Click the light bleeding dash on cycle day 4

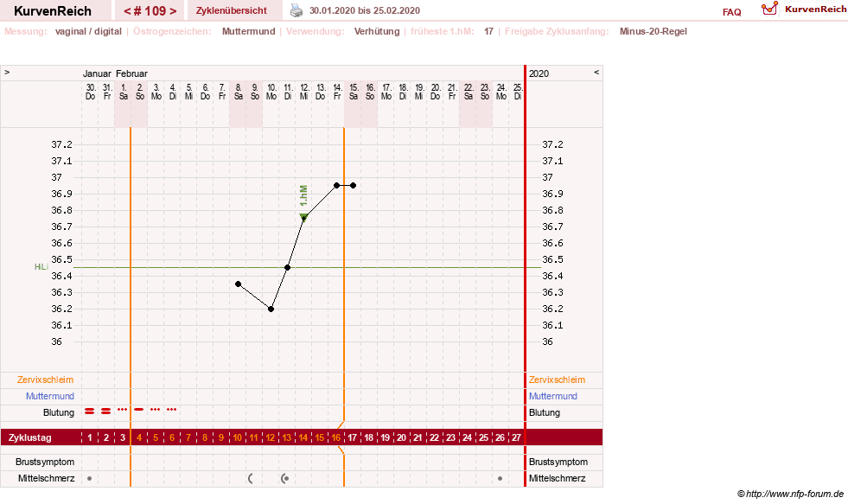click(139, 410)
